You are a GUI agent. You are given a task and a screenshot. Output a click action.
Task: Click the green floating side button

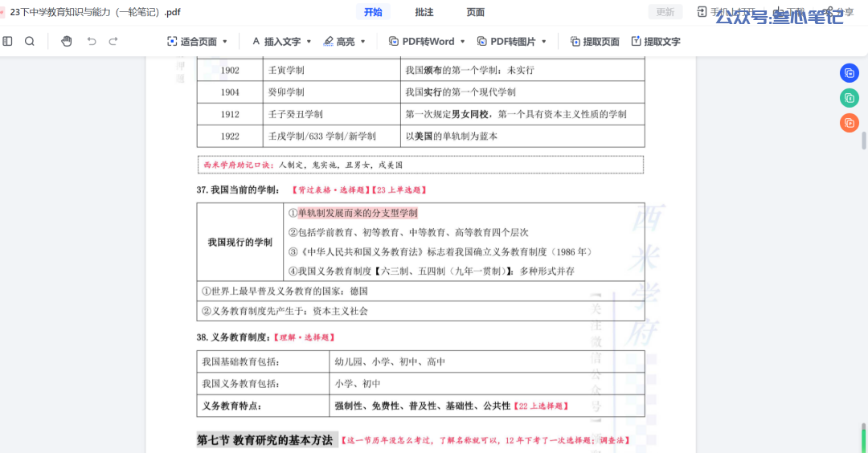(x=850, y=98)
